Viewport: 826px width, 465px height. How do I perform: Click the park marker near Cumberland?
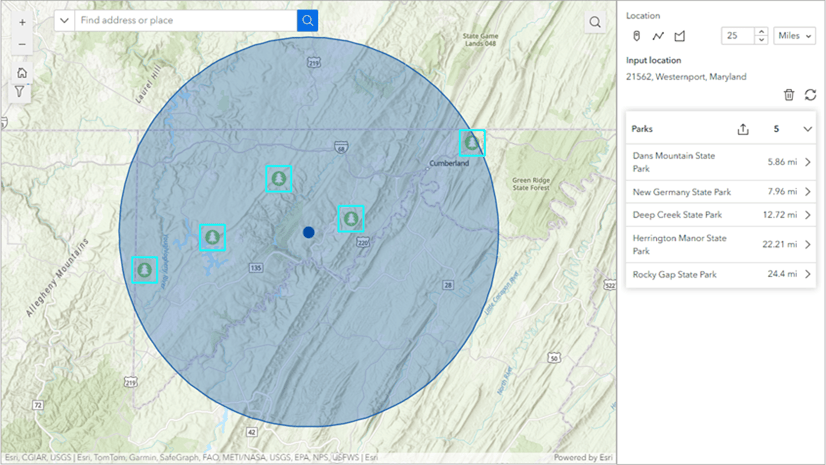472,143
